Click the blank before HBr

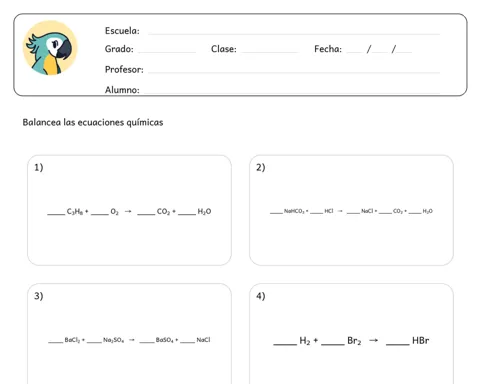point(398,344)
